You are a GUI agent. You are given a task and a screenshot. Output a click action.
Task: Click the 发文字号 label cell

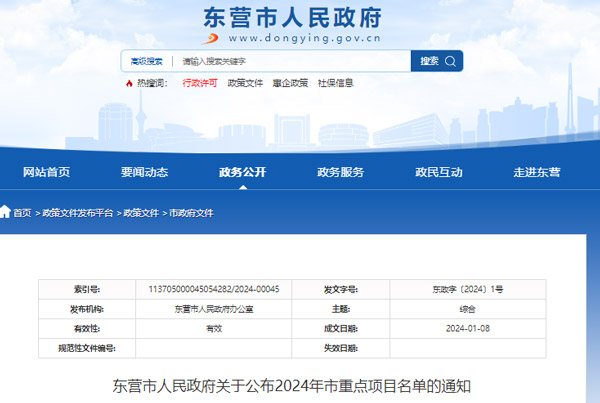coord(341,290)
